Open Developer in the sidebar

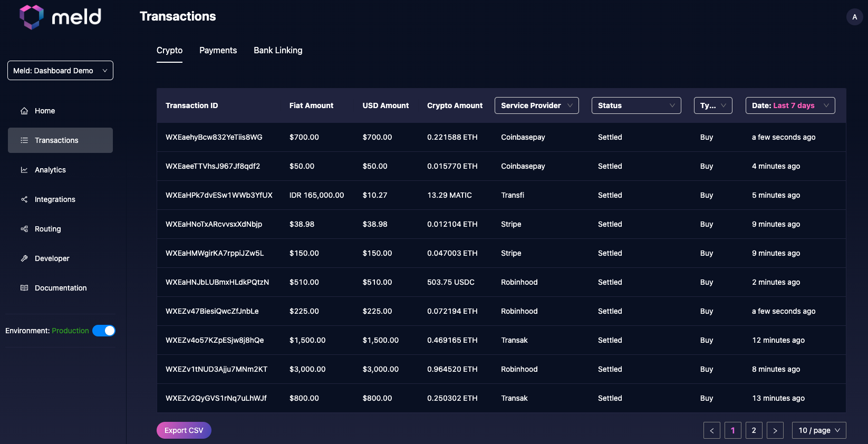tap(60, 258)
